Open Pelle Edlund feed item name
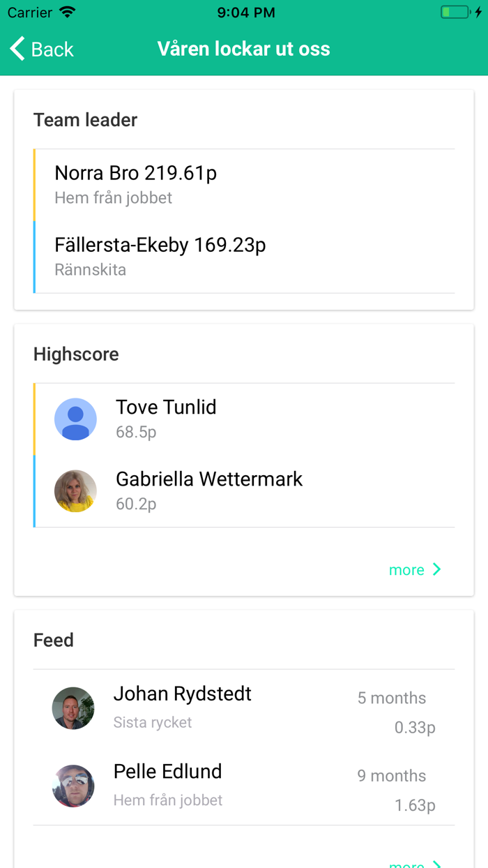488x868 pixels. point(167,771)
